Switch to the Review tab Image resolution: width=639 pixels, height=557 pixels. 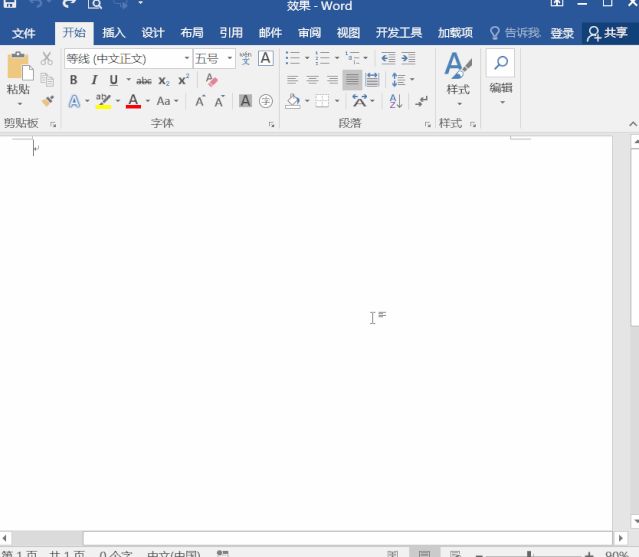pos(309,33)
